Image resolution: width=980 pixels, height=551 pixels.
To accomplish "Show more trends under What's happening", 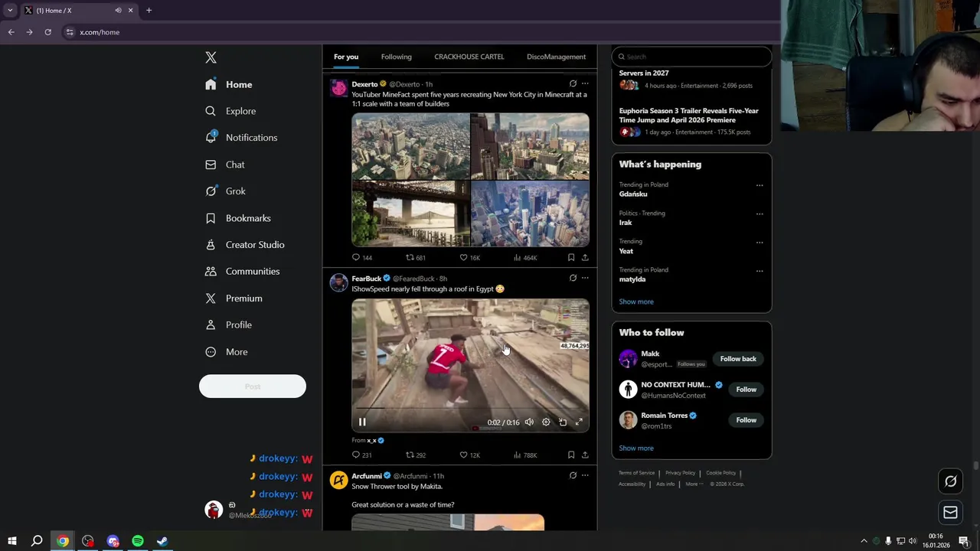I will coord(636,302).
